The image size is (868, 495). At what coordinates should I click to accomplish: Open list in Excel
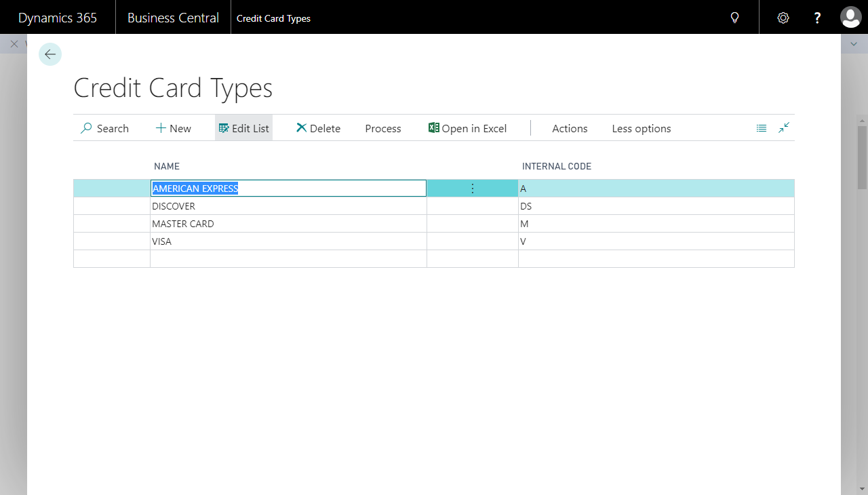(467, 128)
